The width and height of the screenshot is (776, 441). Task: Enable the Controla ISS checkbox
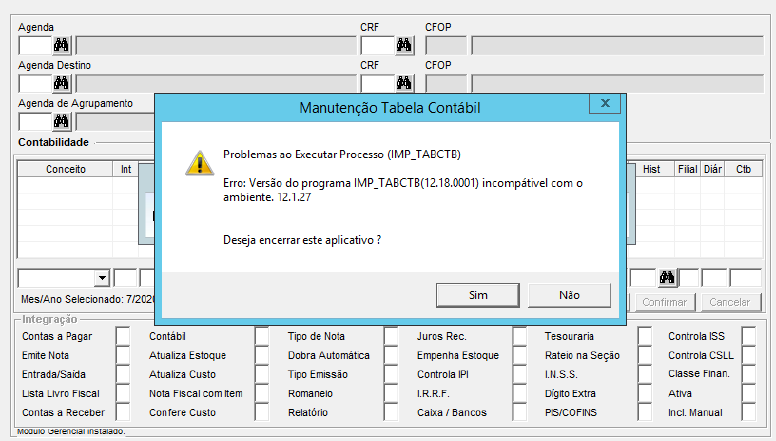click(749, 336)
